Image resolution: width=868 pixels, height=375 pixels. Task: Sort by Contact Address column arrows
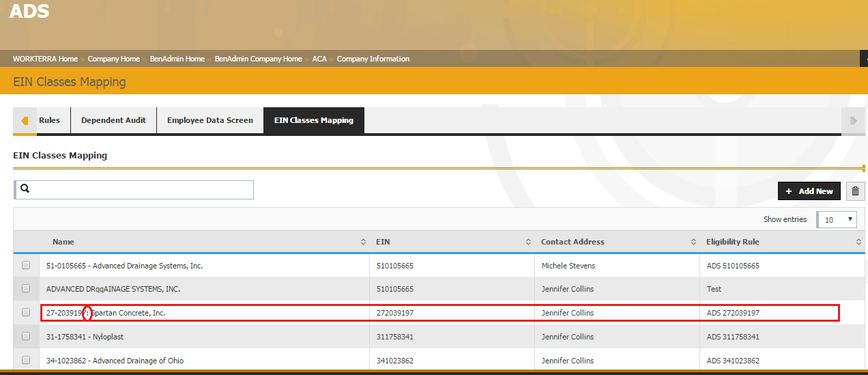(x=693, y=242)
